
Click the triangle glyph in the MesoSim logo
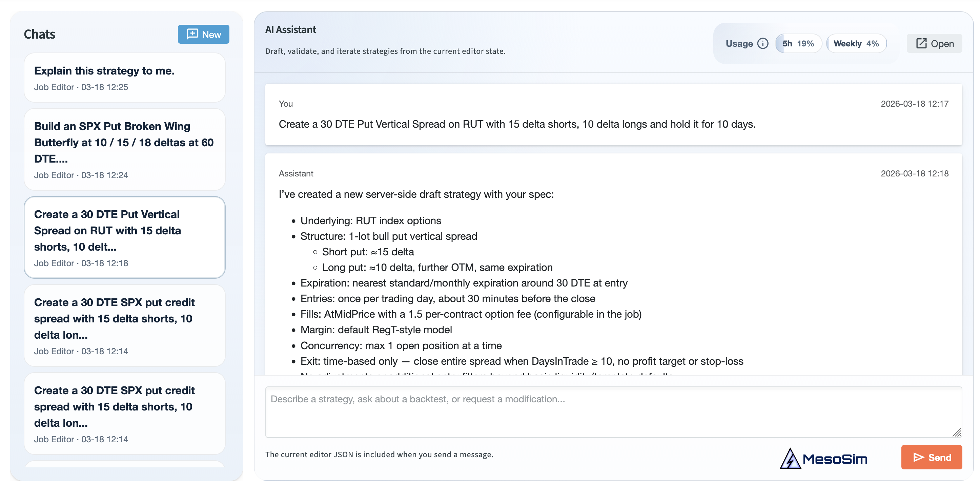pos(791,458)
